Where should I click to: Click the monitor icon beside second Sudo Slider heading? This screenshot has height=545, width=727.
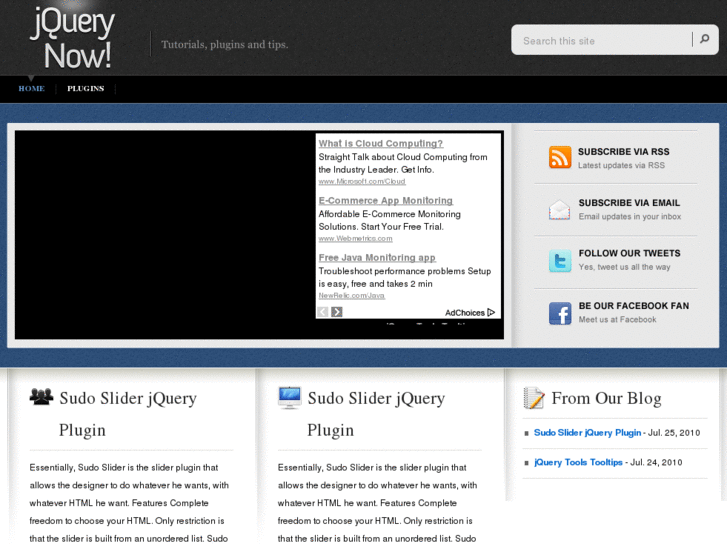click(290, 398)
